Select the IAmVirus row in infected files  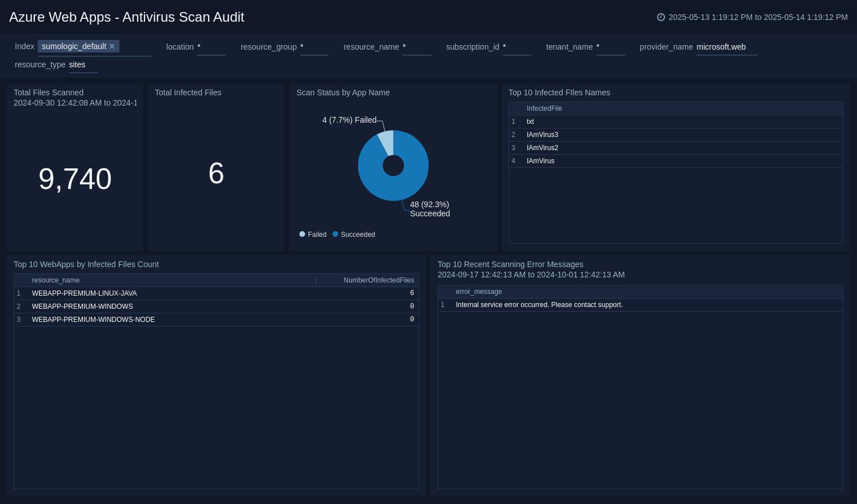(x=676, y=161)
